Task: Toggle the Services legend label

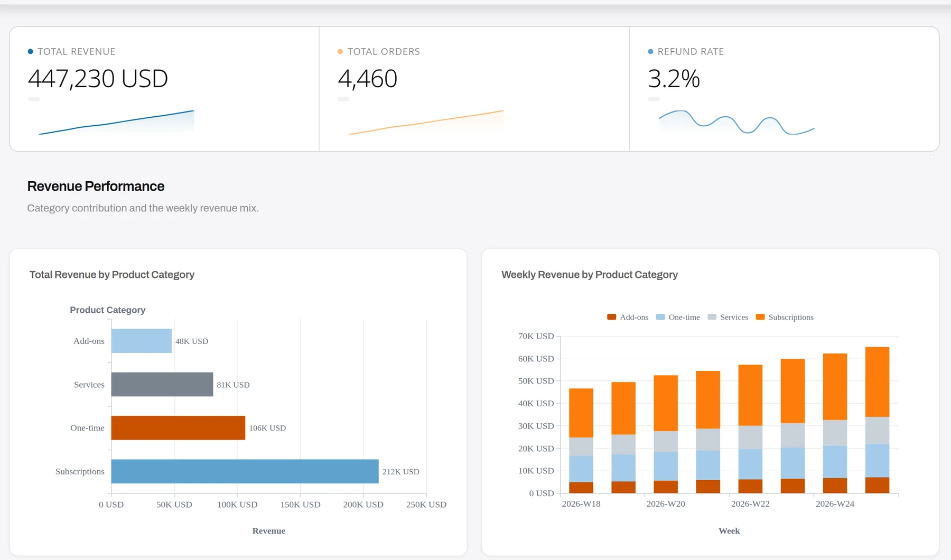Action: click(x=734, y=317)
